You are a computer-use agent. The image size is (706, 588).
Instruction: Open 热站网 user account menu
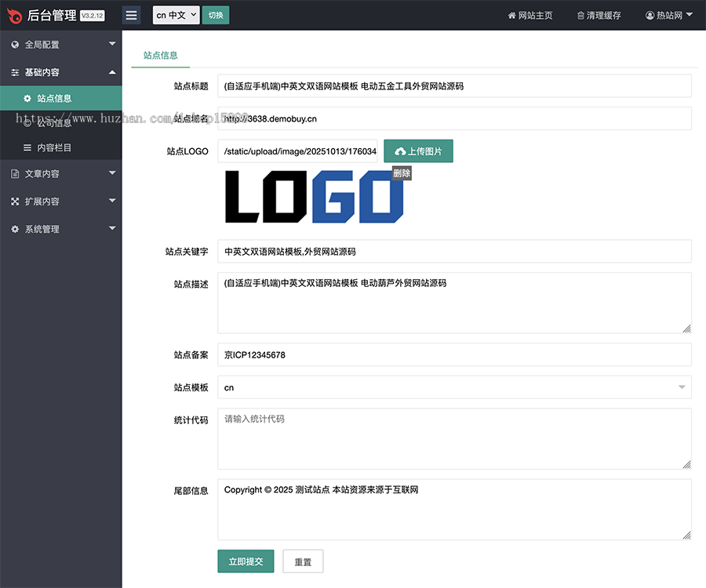(668, 16)
